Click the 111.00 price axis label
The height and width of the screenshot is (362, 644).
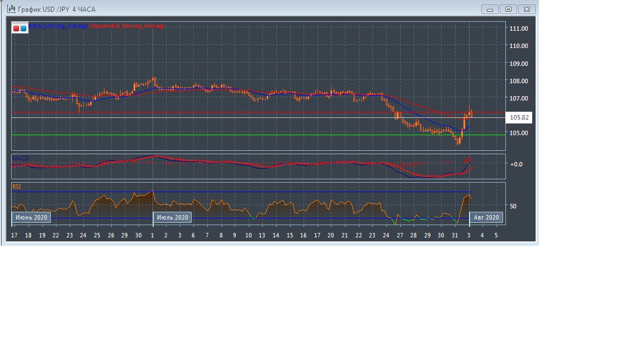(x=519, y=28)
